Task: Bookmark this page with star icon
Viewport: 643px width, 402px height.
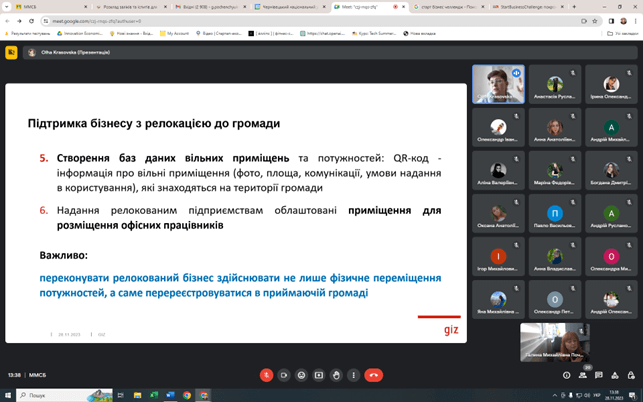Action: coord(595,20)
